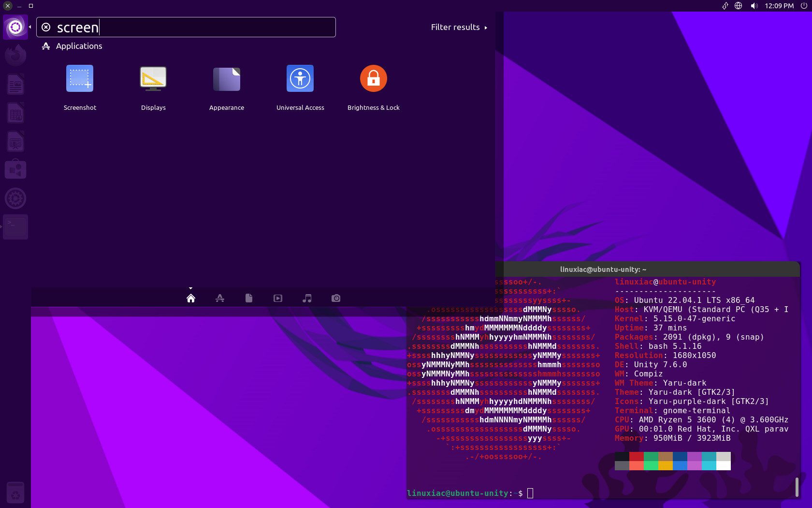The height and width of the screenshot is (508, 812).
Task: Switch to the Photos lens
Action: [336, 298]
